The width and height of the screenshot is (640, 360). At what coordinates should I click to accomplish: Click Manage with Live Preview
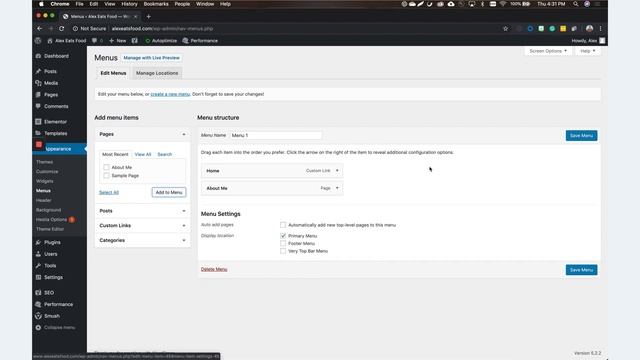(x=151, y=58)
